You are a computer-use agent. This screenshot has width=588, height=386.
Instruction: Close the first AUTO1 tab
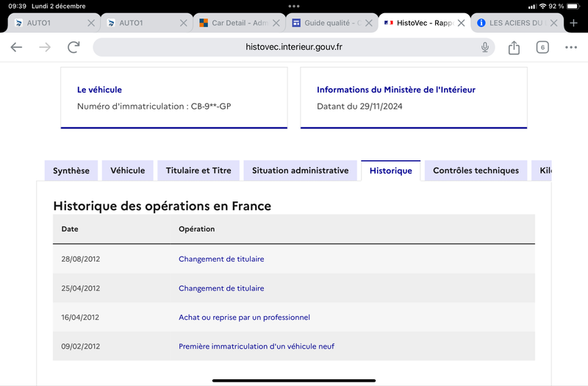point(91,23)
